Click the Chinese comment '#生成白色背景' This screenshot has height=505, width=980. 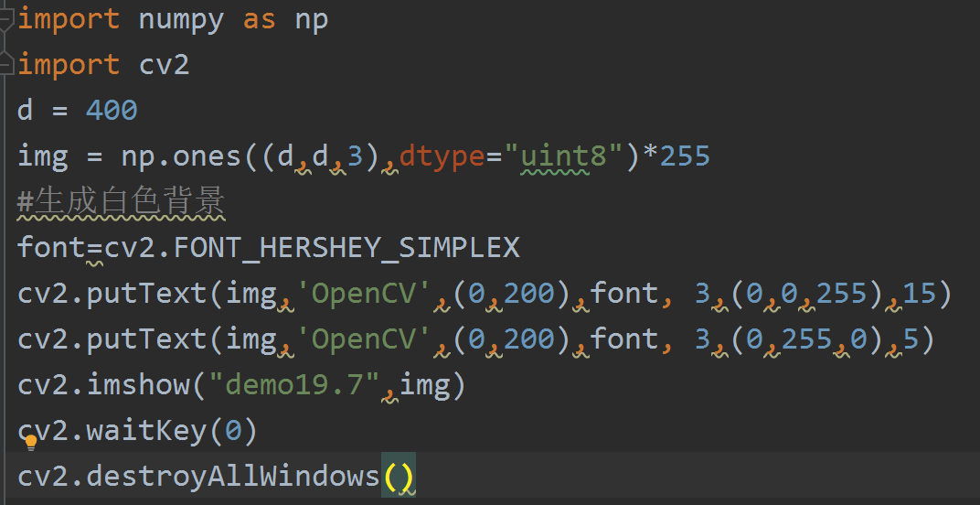[122, 202]
